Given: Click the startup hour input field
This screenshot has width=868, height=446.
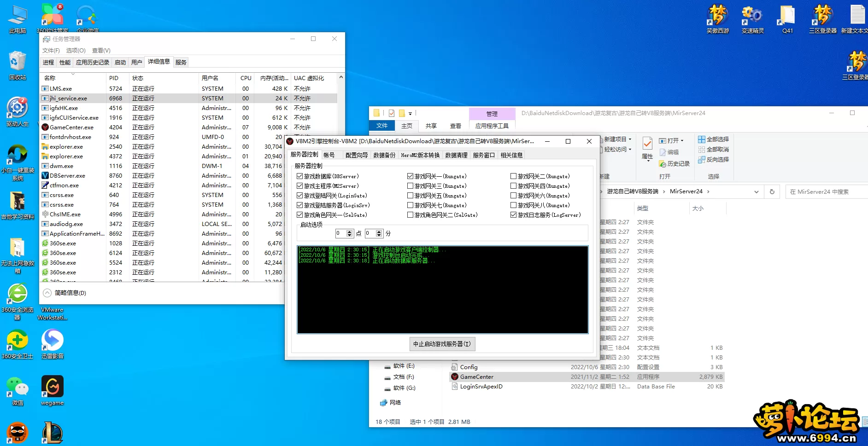Looking at the screenshot, I should point(341,233).
